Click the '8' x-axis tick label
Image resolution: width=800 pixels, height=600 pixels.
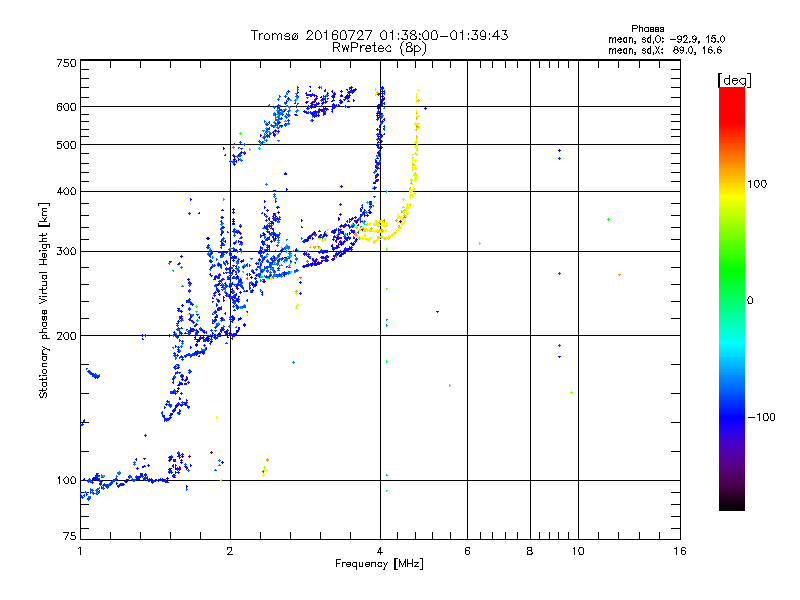[x=530, y=551]
